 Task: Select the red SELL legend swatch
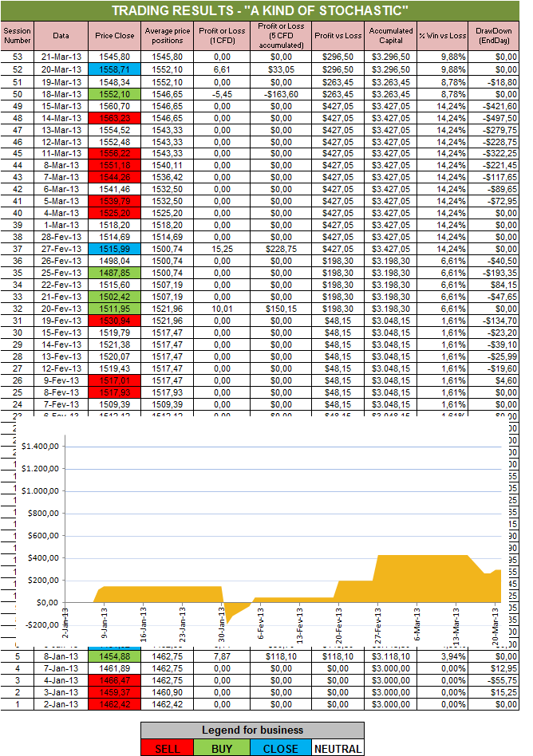coord(168,748)
